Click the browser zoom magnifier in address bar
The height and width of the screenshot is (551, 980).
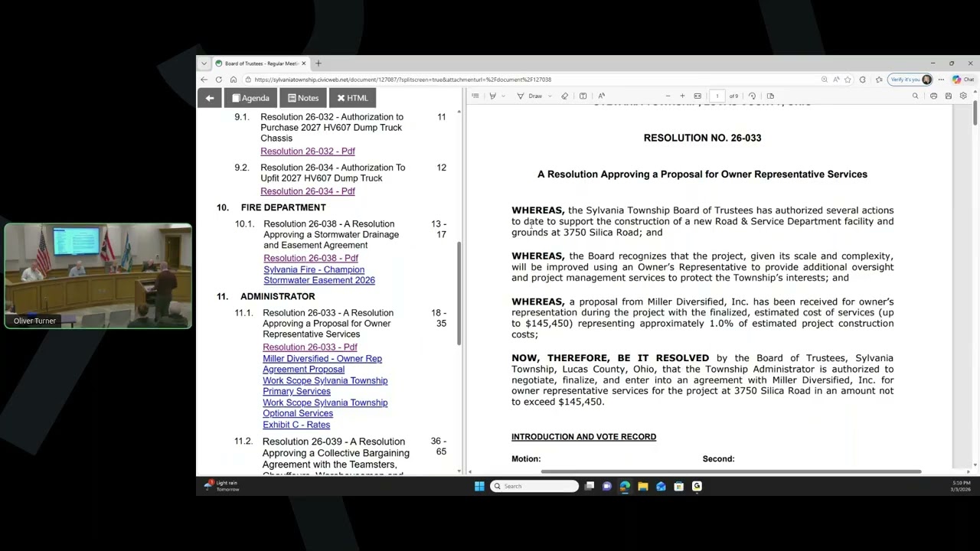click(x=824, y=80)
